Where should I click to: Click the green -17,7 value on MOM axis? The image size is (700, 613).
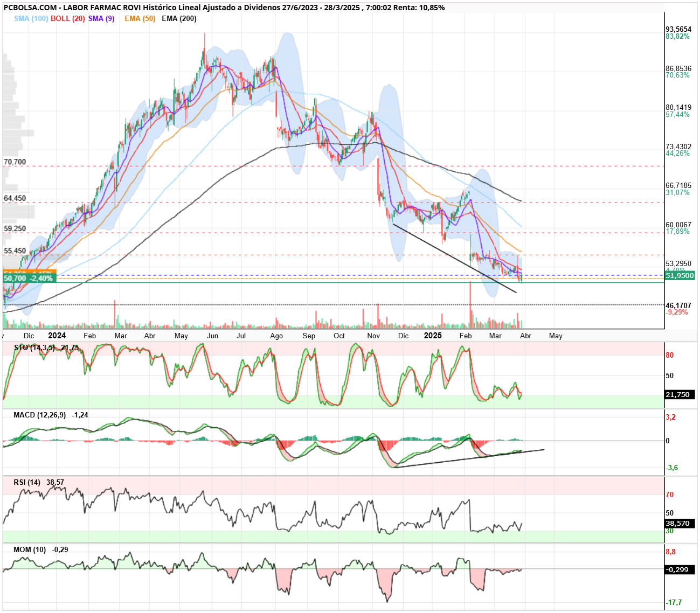click(674, 602)
